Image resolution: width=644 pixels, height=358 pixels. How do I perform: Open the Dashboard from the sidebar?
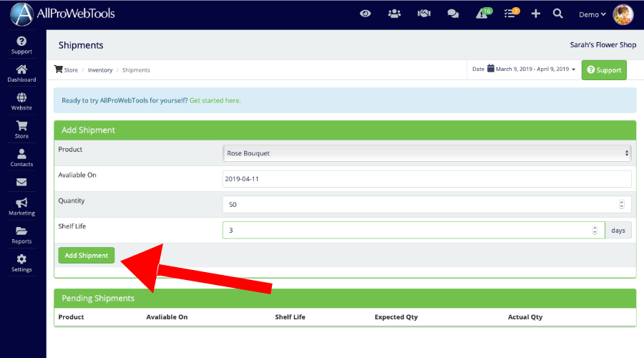tap(21, 73)
